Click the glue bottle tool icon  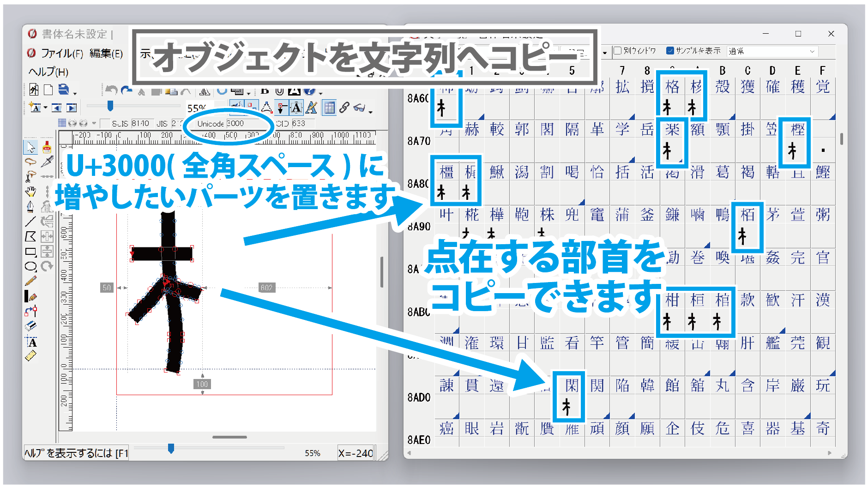(x=47, y=147)
